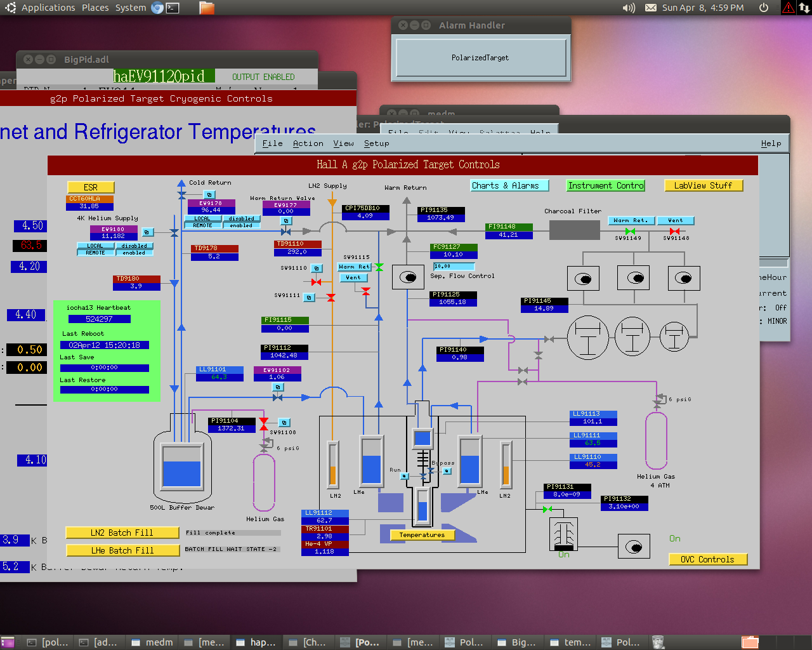Launch Chrome browser from top panel
Image resolution: width=812 pixels, height=650 pixels.
(x=157, y=8)
